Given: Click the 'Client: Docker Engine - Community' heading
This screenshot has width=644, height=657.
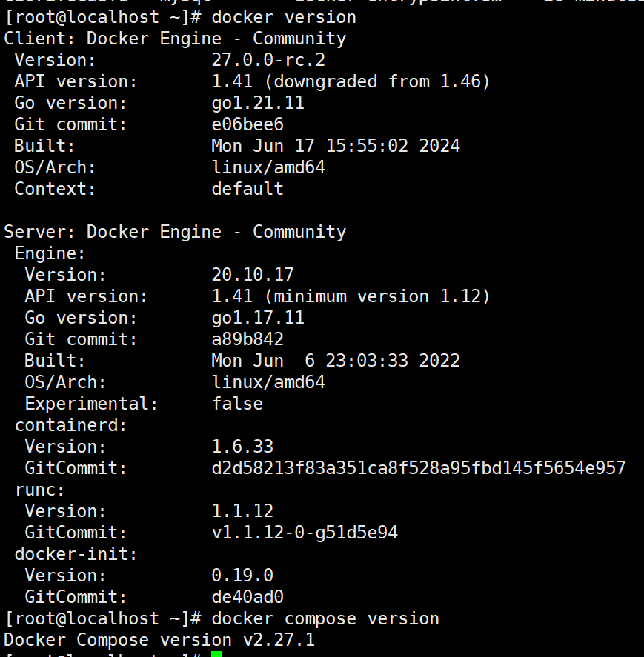Looking at the screenshot, I should pyautogui.click(x=175, y=39).
